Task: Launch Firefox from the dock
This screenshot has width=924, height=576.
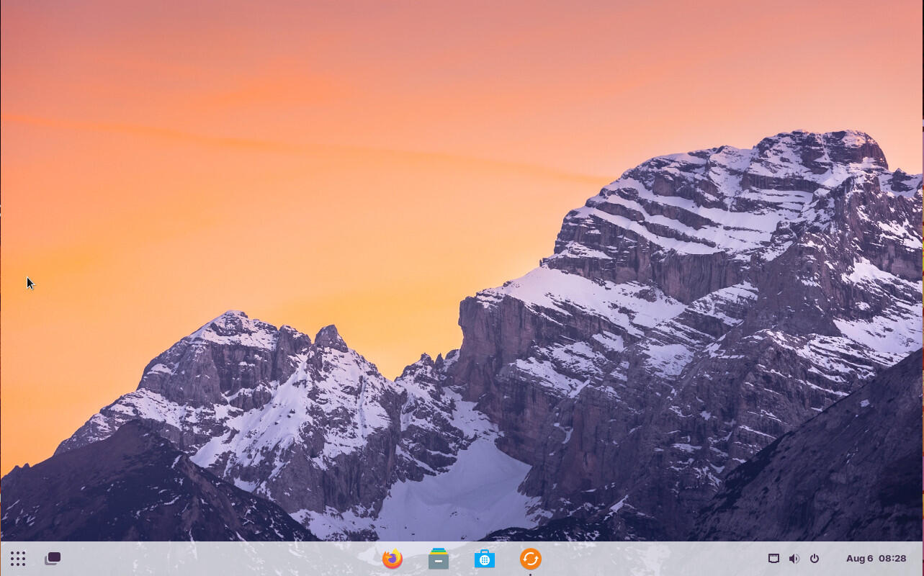Action: pyautogui.click(x=392, y=559)
